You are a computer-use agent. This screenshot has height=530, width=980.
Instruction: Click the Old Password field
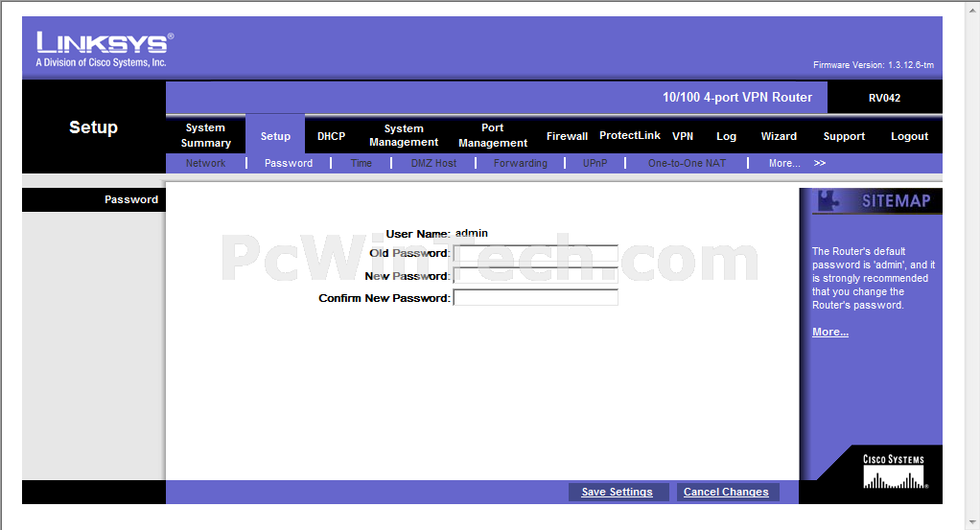(x=536, y=253)
